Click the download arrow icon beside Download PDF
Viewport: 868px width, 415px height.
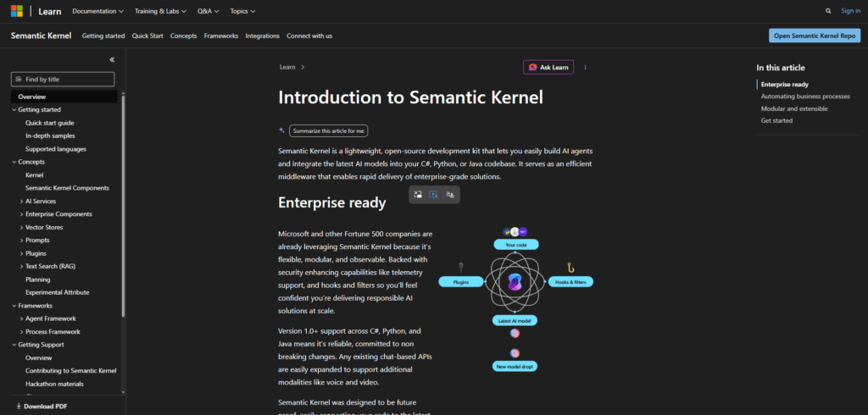(19, 407)
